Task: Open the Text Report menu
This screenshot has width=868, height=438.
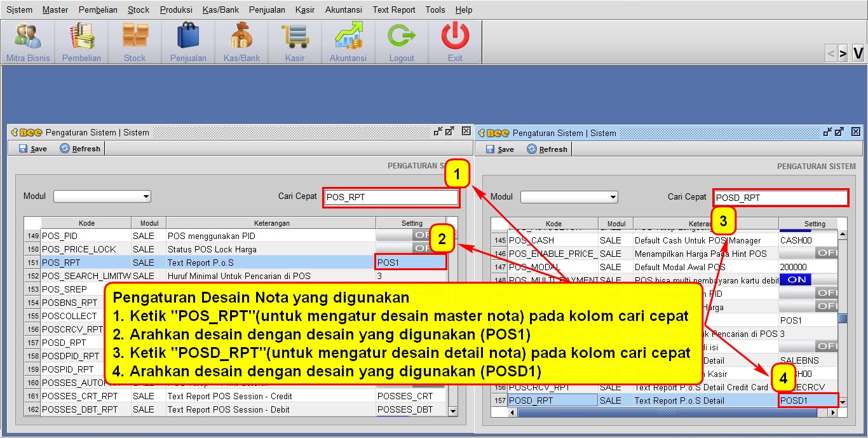Action: point(393,10)
